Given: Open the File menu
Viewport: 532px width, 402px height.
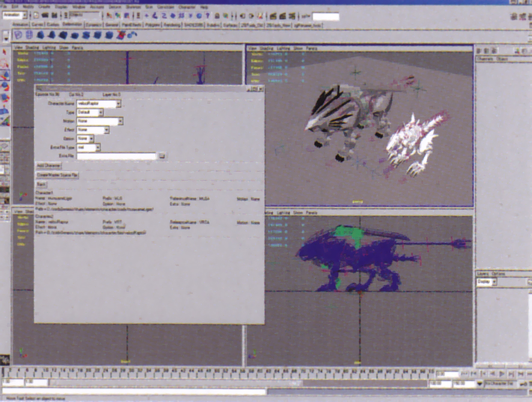Looking at the screenshot, I should (x=5, y=7).
